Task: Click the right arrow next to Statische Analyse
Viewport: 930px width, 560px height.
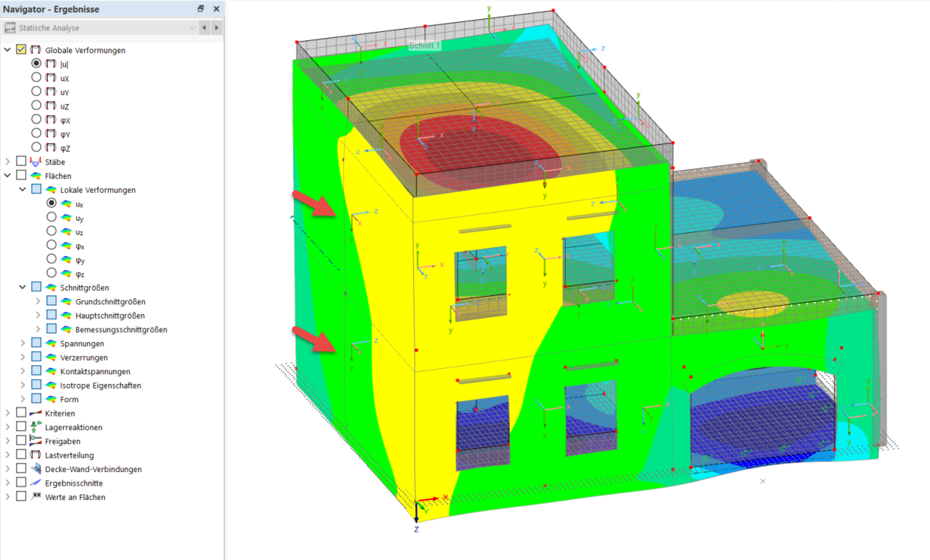Action: pos(215,27)
